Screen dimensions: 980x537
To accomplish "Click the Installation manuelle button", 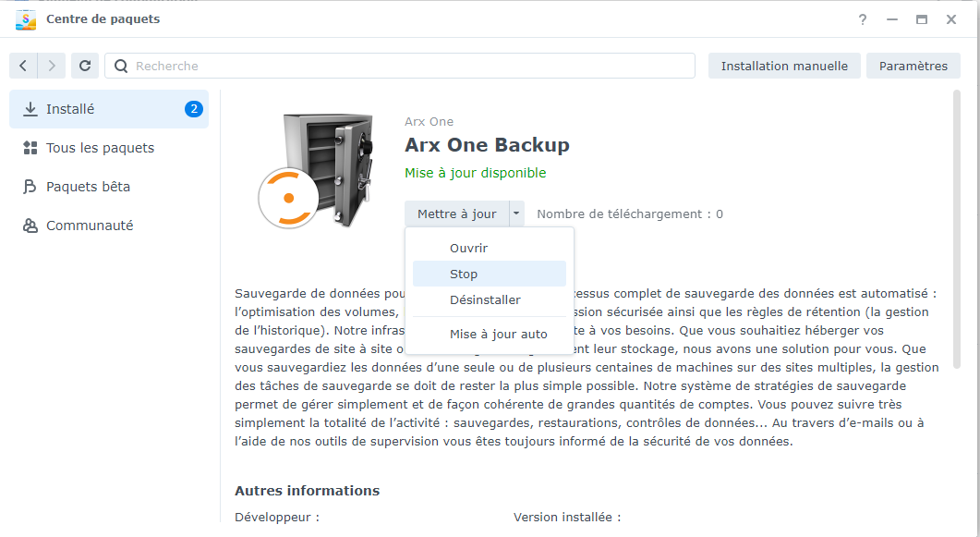I will pos(783,66).
